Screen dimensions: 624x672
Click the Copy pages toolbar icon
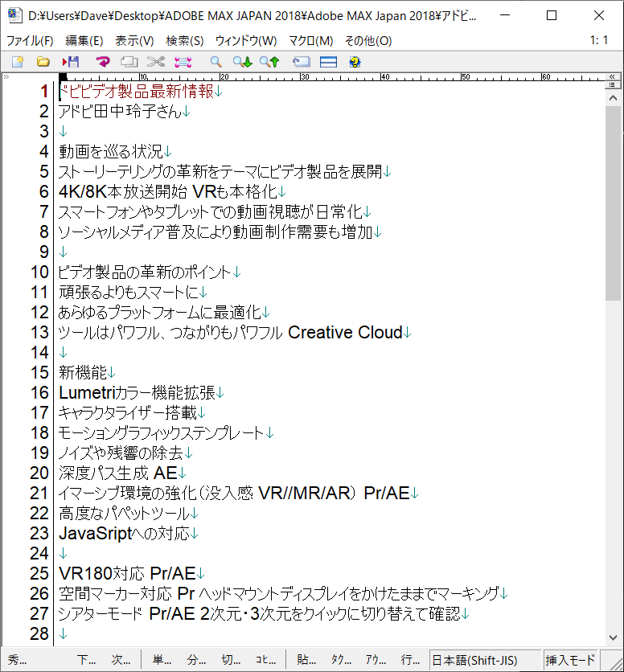pos(129,62)
